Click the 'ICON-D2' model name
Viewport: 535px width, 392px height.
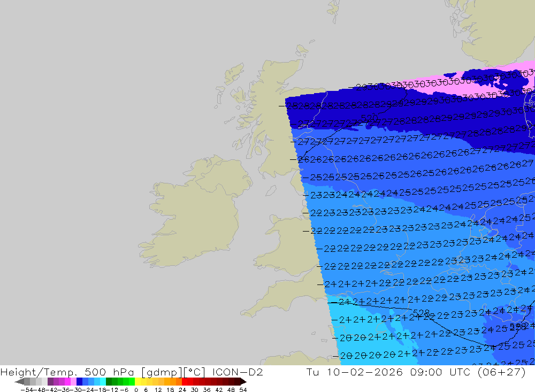(x=238, y=372)
